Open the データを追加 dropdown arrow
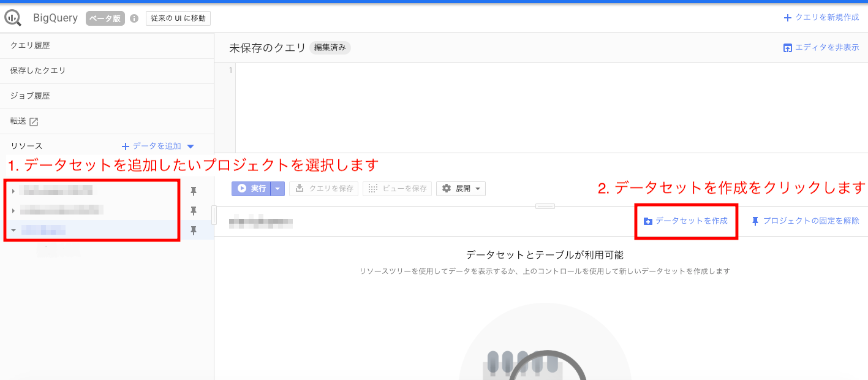Screen dimensions: 868x380 [x=190, y=146]
